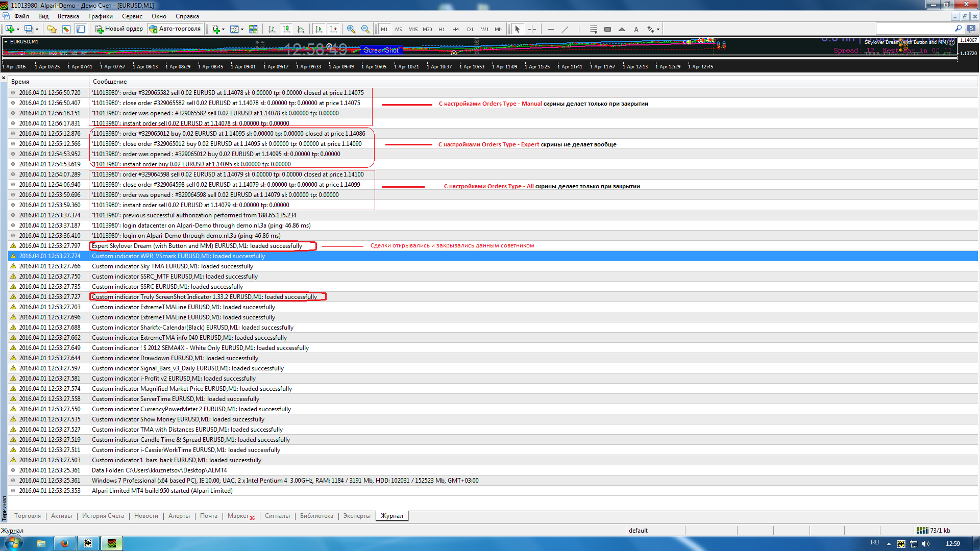Switch to the bar chart icon
The height and width of the screenshot is (551, 980).
click(x=272, y=29)
